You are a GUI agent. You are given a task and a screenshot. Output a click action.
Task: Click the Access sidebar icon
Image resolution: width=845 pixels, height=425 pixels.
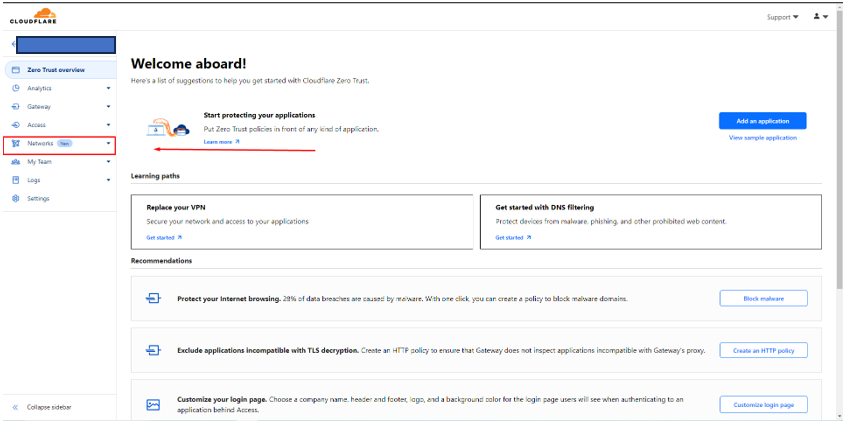(x=16, y=125)
